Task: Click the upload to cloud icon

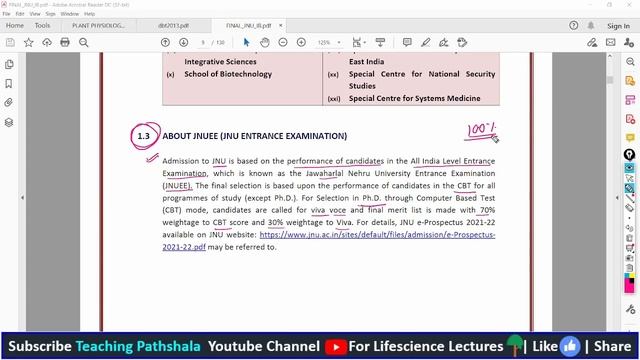Action: 47,42
